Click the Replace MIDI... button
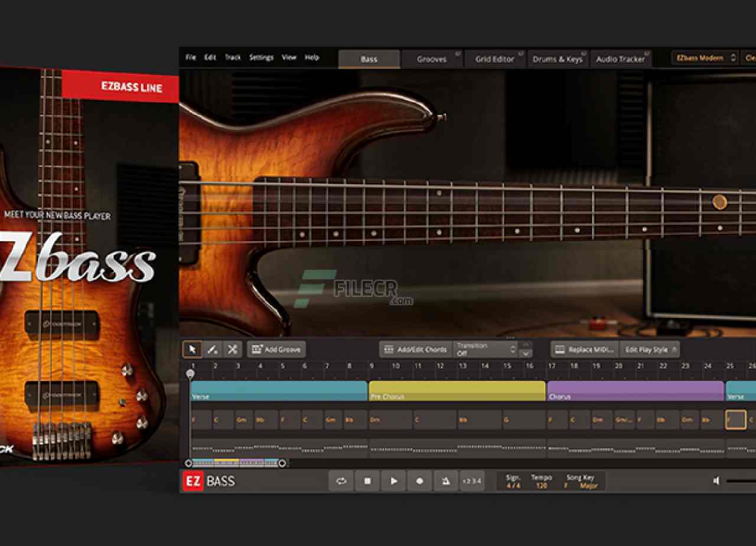The height and width of the screenshot is (546, 756). [585, 349]
